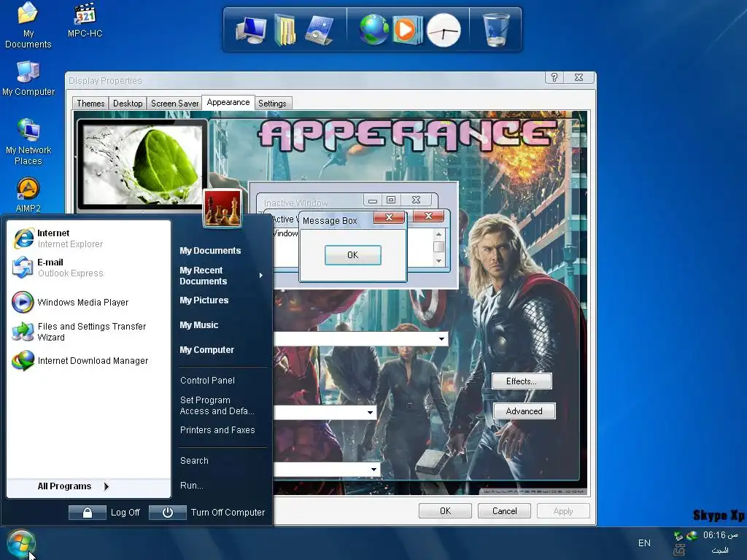The width and height of the screenshot is (747, 560).
Task: Click the globe icon in the dock
Action: click(x=373, y=29)
